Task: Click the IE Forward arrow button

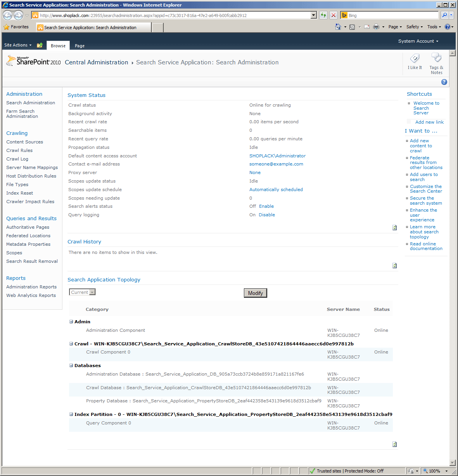Action: point(18,15)
